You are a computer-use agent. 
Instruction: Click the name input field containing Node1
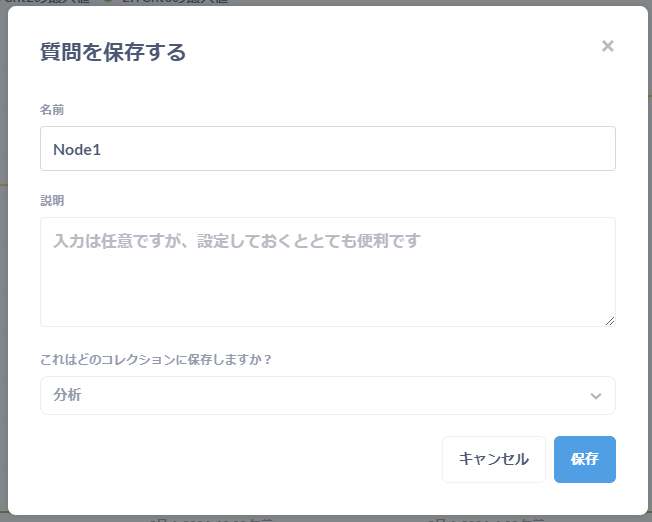coord(327,149)
